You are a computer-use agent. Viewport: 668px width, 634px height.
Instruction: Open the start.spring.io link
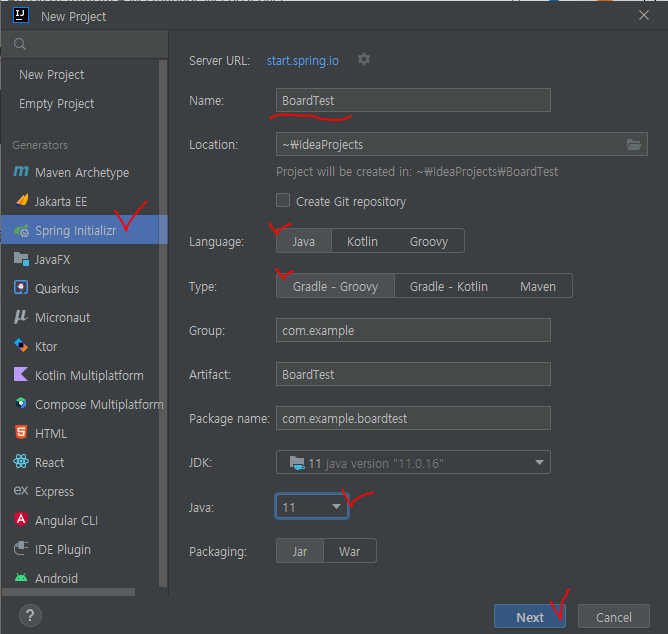pyautogui.click(x=302, y=61)
